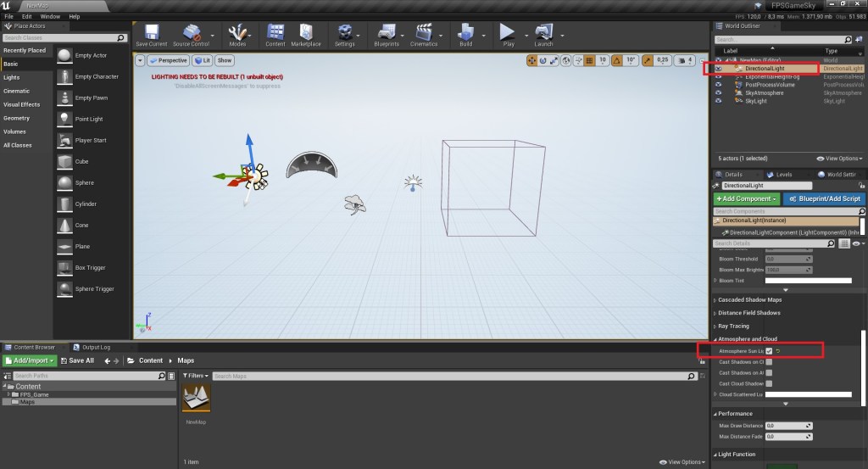The width and height of the screenshot is (868, 469).
Task: Switch to the Output Log tab
Action: (96, 347)
